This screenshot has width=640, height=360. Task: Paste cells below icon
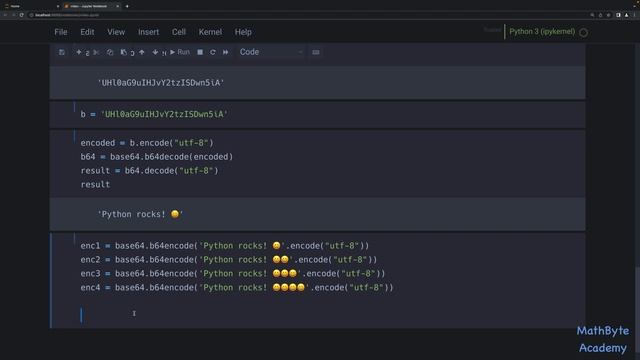point(124,52)
